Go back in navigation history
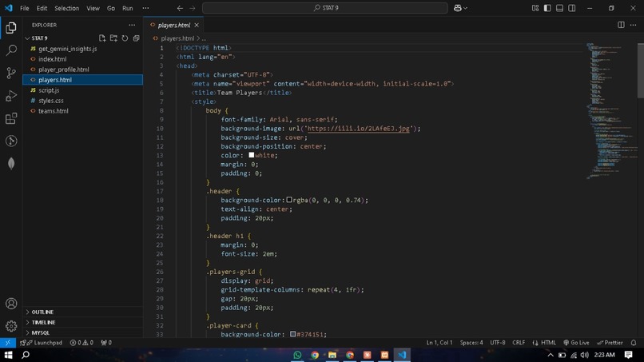Viewport: 644px width, 362px height. click(180, 8)
